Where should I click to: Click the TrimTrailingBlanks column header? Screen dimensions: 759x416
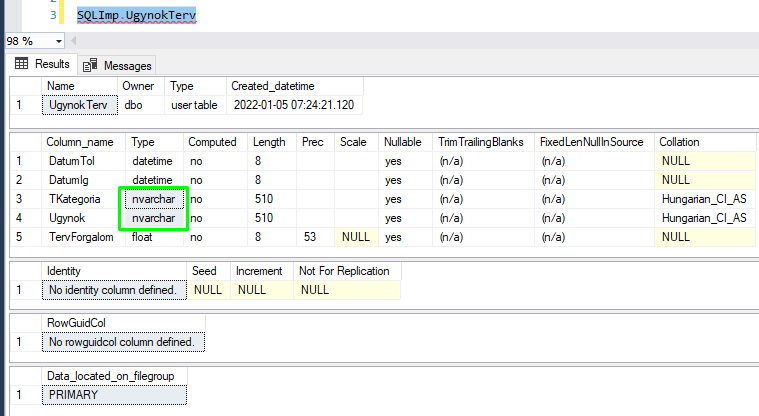[x=484, y=142]
